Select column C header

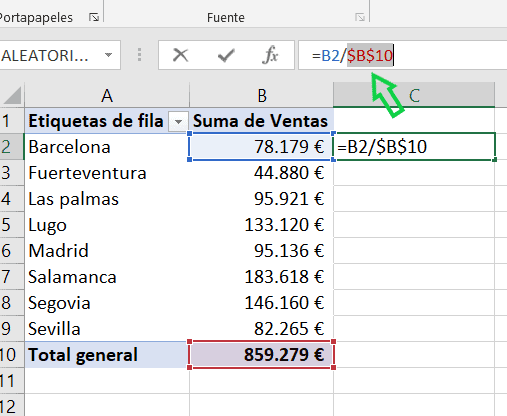click(414, 96)
